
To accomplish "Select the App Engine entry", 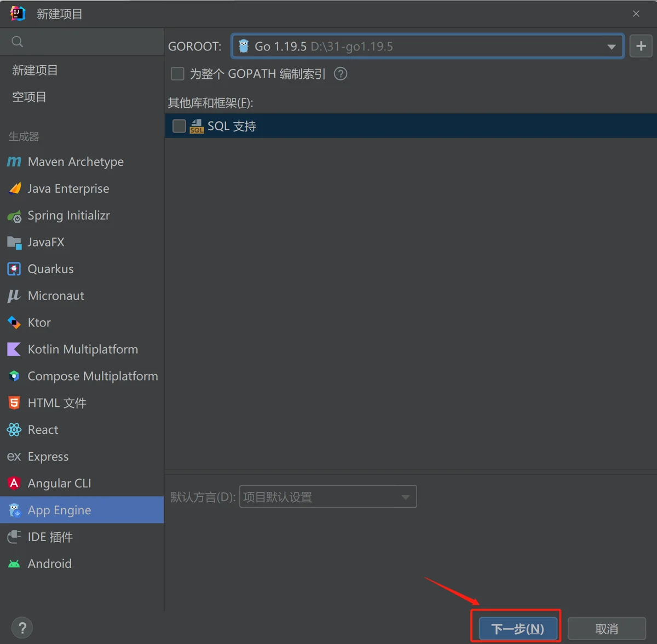I will point(82,510).
